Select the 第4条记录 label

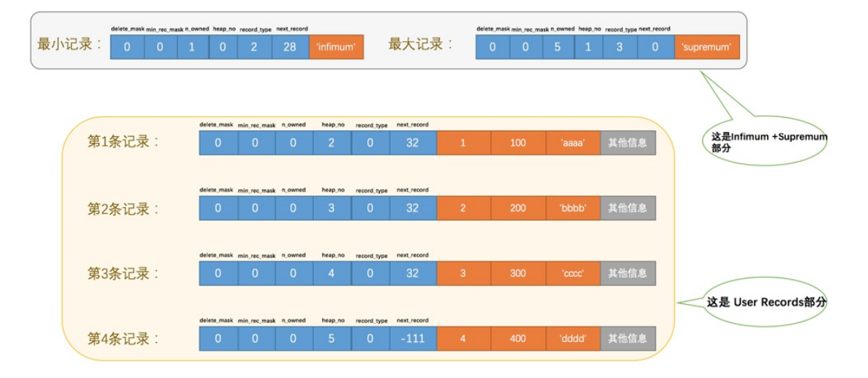(124, 338)
